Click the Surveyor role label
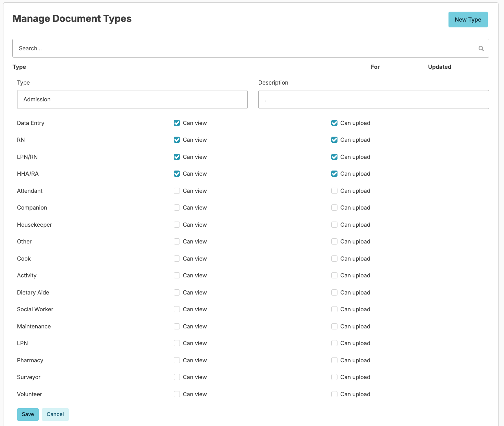Viewport: 504px width, 426px height. tap(29, 377)
